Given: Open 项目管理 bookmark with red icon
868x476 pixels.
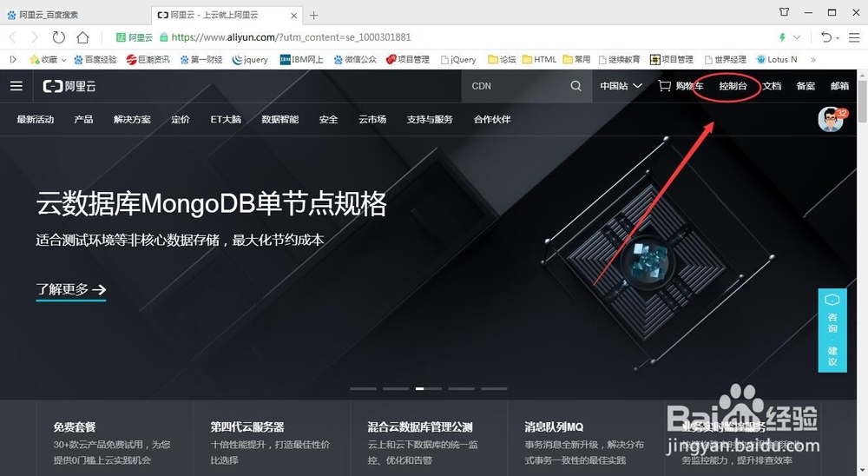Looking at the screenshot, I should point(408,59).
